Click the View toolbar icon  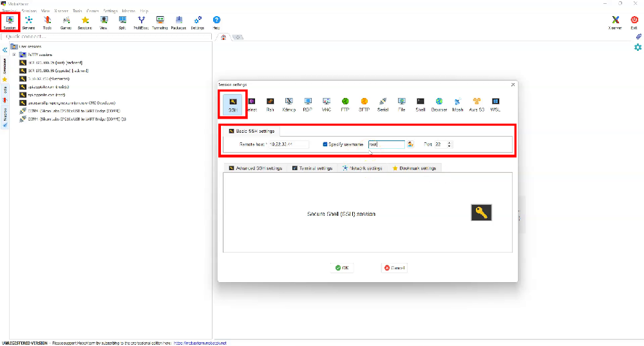[x=104, y=22]
